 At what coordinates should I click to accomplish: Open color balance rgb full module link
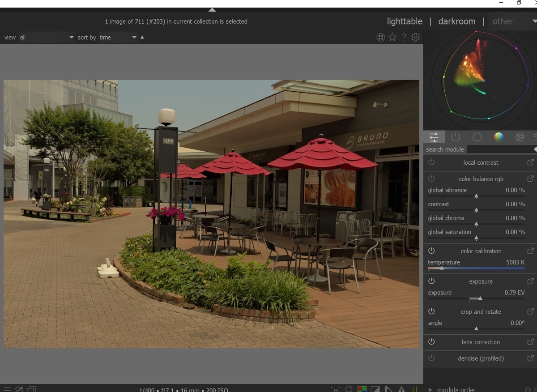point(530,179)
